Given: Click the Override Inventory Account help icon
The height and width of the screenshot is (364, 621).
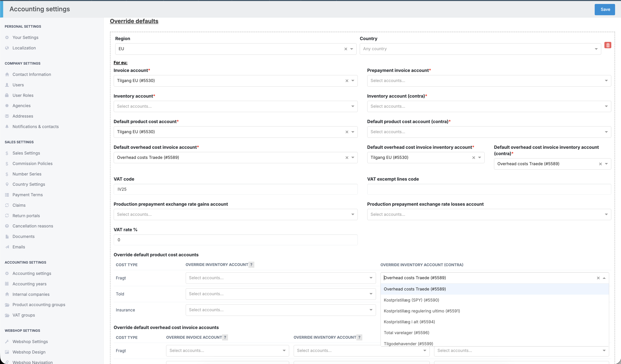Looking at the screenshot, I should coord(251,265).
